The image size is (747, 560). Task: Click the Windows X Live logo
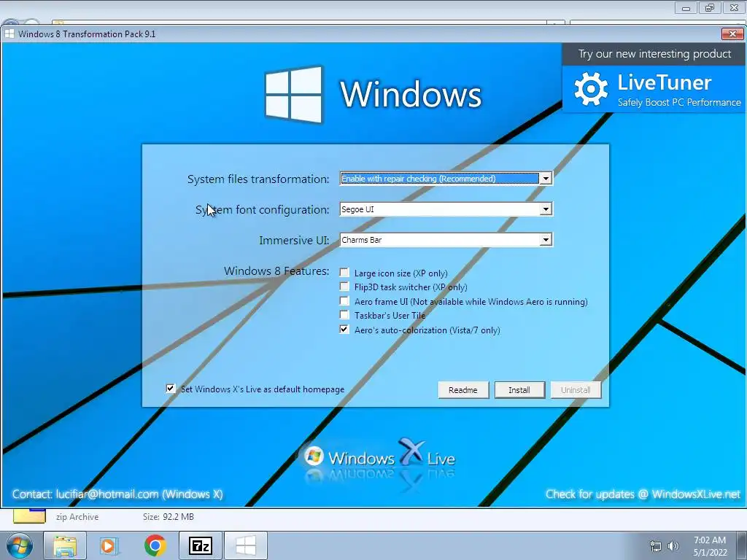point(379,458)
